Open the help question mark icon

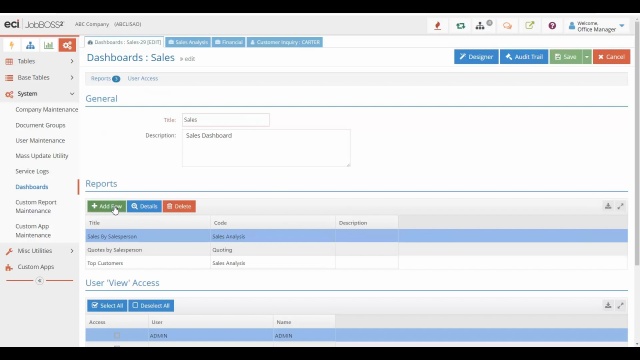pos(552,26)
